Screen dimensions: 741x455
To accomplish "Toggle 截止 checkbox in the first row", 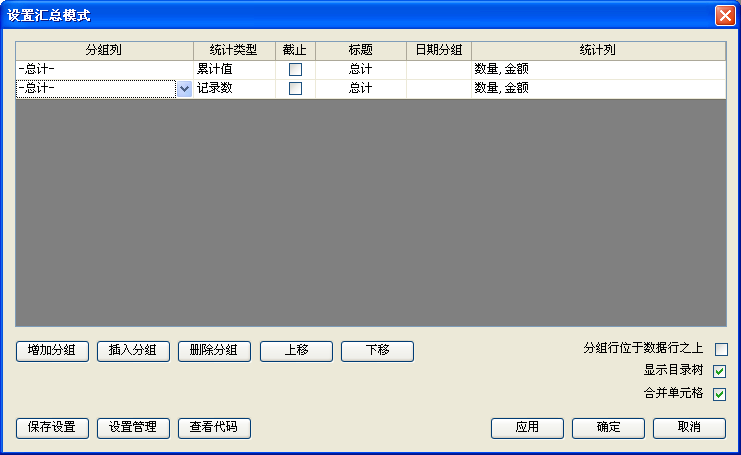I will (295, 70).
